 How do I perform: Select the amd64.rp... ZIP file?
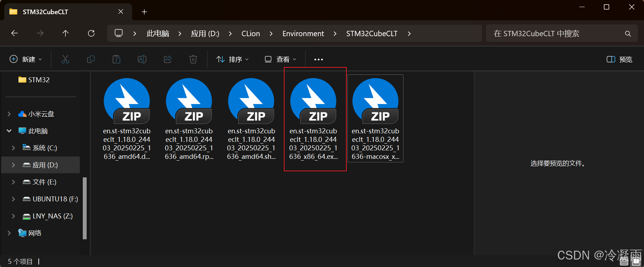[189, 119]
